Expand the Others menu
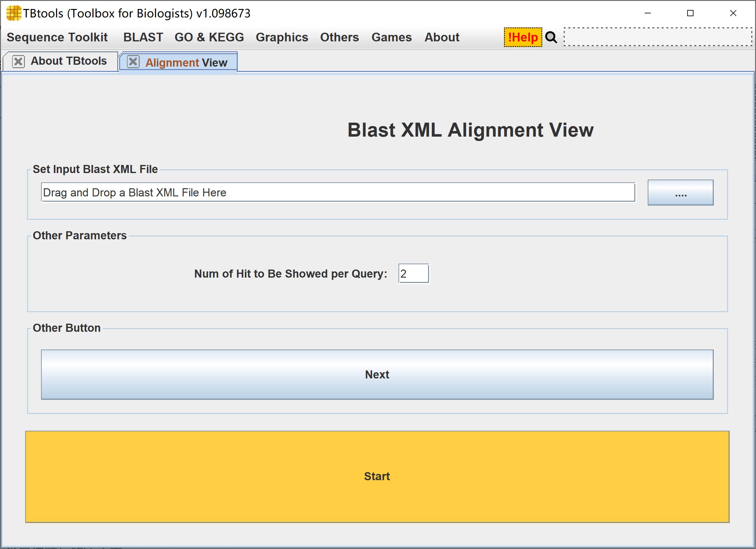The width and height of the screenshot is (756, 549). coord(339,37)
